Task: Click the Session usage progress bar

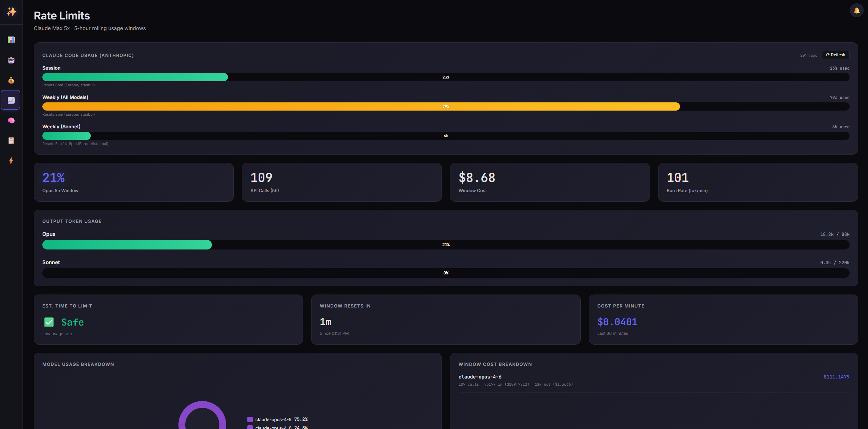Action: [446, 77]
